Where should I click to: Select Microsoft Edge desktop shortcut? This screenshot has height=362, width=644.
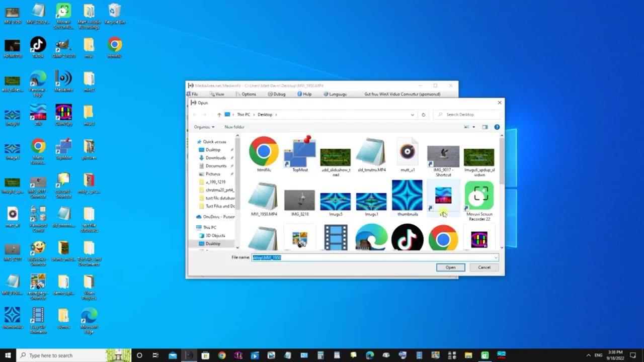pos(89,321)
